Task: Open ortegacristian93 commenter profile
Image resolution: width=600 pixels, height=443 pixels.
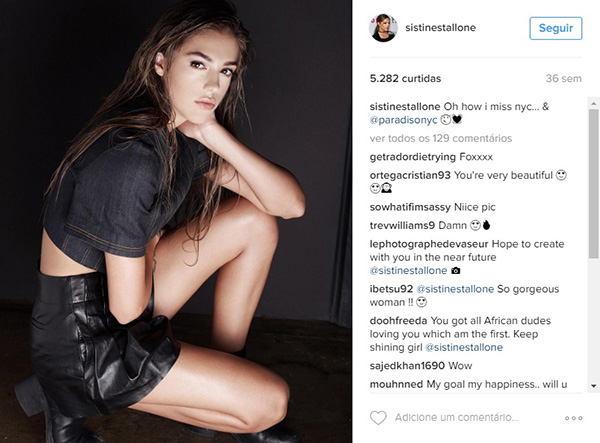Action: 410,175
